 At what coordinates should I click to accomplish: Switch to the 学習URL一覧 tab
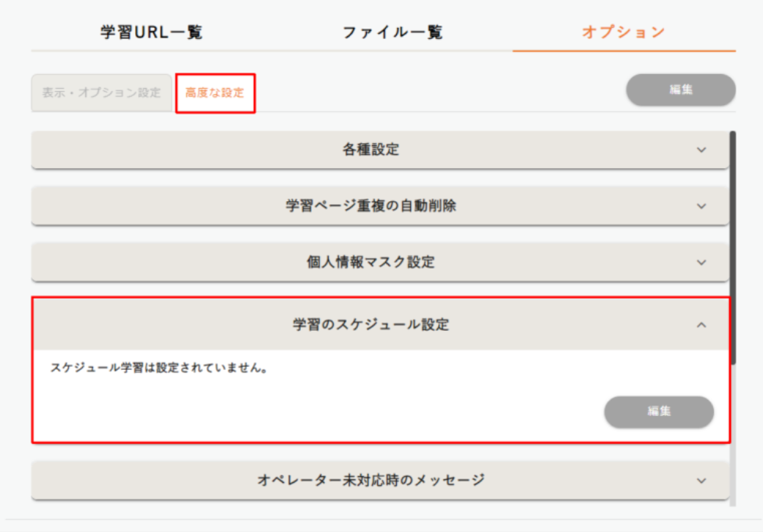pos(151,32)
